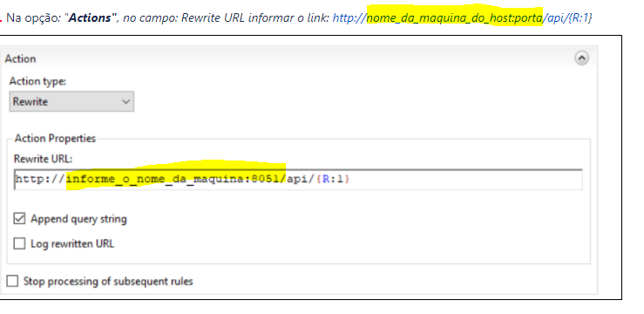Click the Action Properties group label

55,138
